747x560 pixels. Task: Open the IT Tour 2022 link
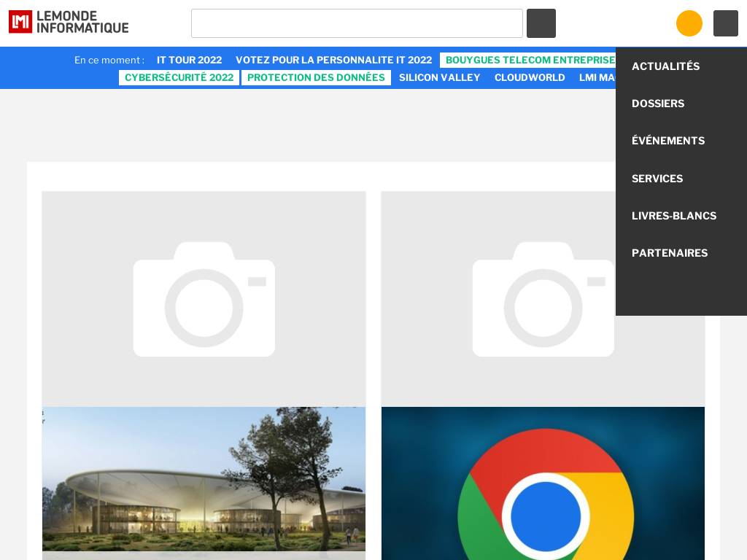pyautogui.click(x=189, y=60)
